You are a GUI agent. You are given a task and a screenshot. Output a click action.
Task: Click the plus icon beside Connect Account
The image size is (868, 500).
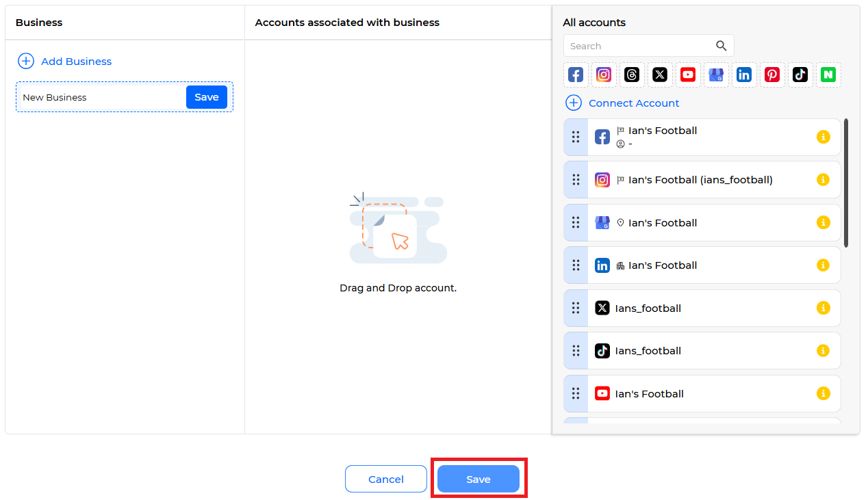[x=573, y=103]
